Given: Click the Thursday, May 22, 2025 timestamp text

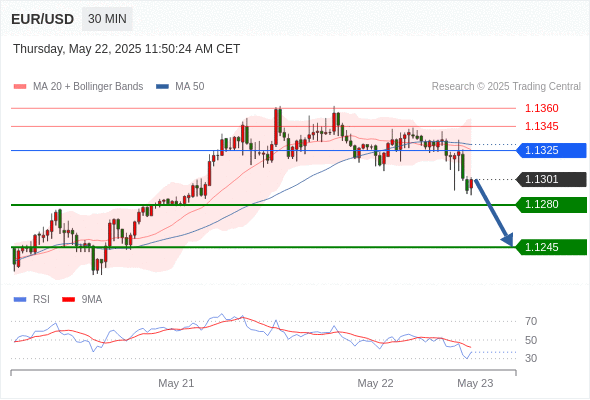Looking at the screenshot, I should [126, 49].
